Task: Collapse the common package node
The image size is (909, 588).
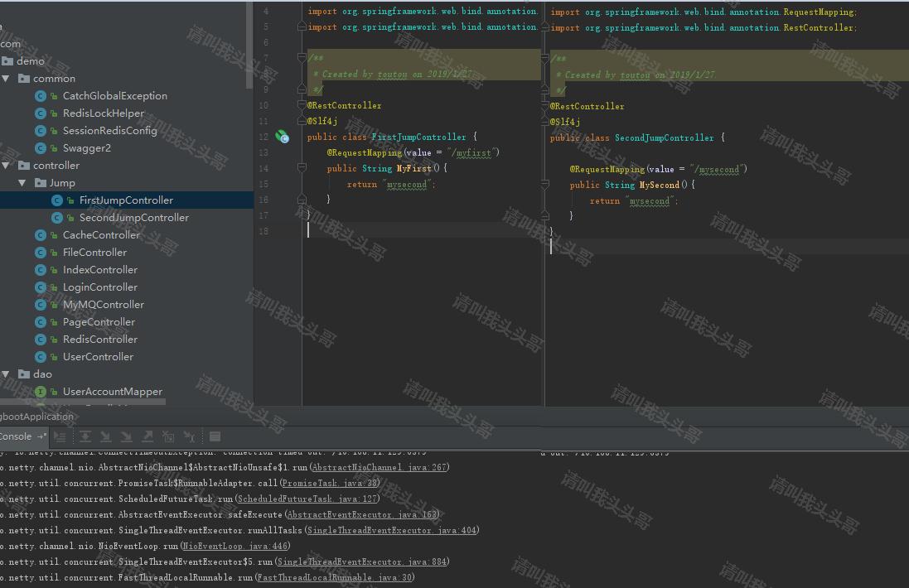Action: pyautogui.click(x=6, y=78)
